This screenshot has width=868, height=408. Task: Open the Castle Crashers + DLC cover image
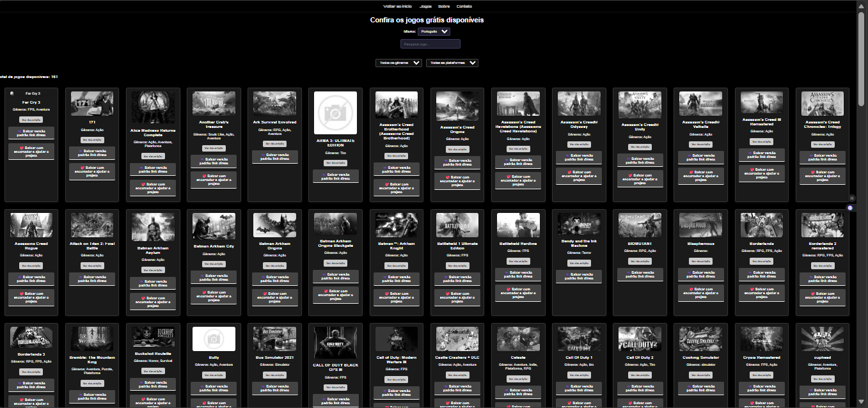click(x=457, y=338)
